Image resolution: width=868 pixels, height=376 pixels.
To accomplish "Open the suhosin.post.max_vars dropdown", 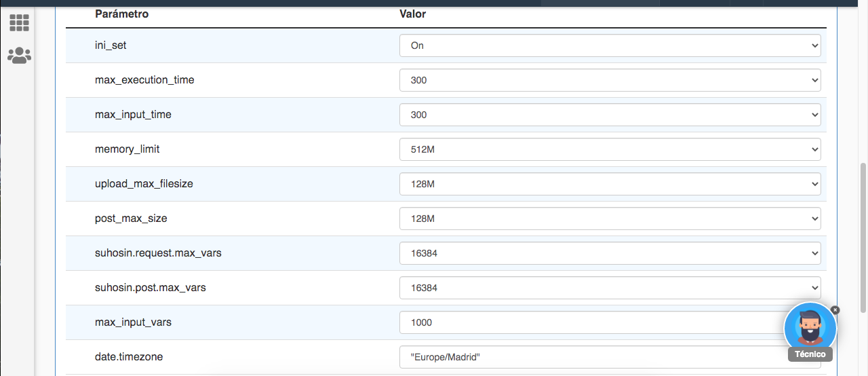I will 610,288.
